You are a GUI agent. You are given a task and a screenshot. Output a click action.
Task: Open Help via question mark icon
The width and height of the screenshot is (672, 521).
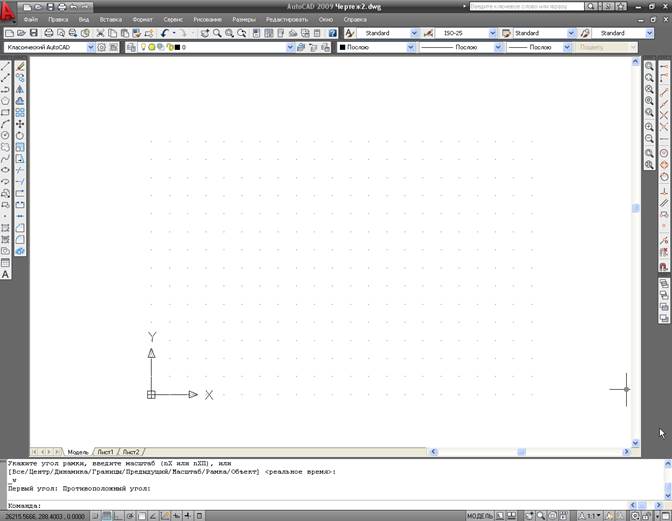point(333,33)
